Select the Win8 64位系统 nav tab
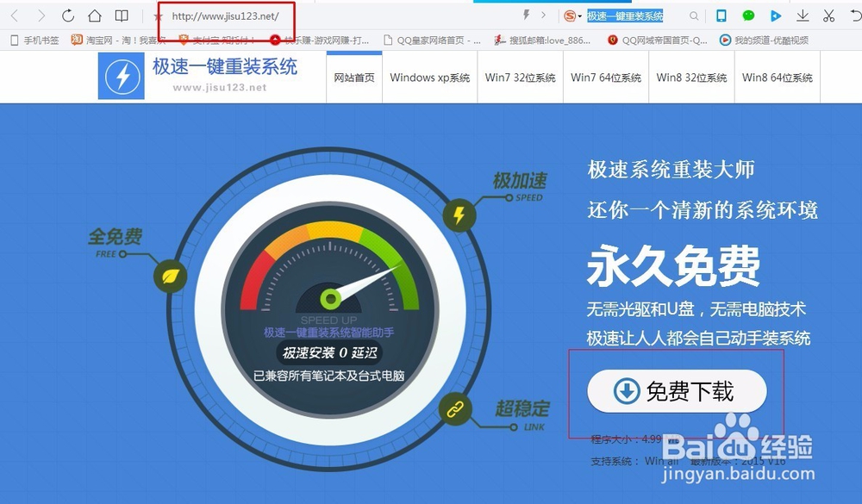Screen dimensions: 862x504 (x=778, y=78)
